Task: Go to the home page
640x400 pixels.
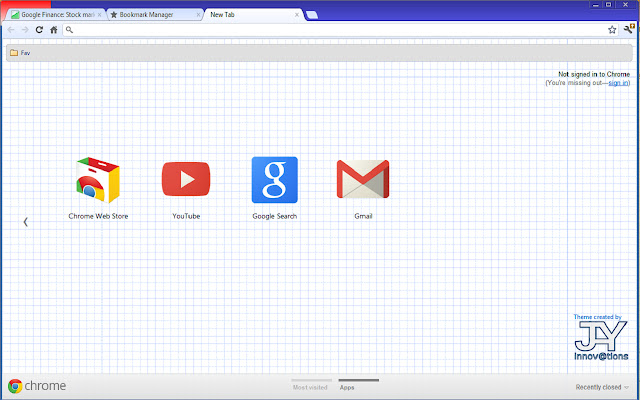Action: [53, 30]
